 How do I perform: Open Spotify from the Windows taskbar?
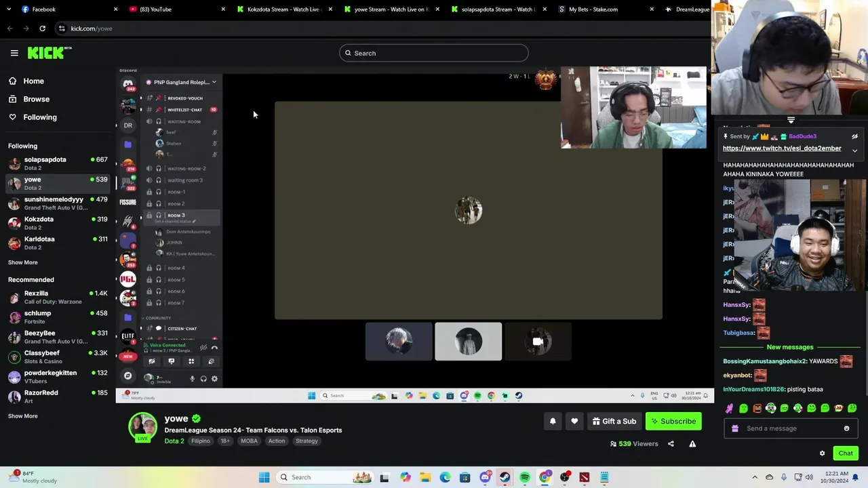point(525,477)
